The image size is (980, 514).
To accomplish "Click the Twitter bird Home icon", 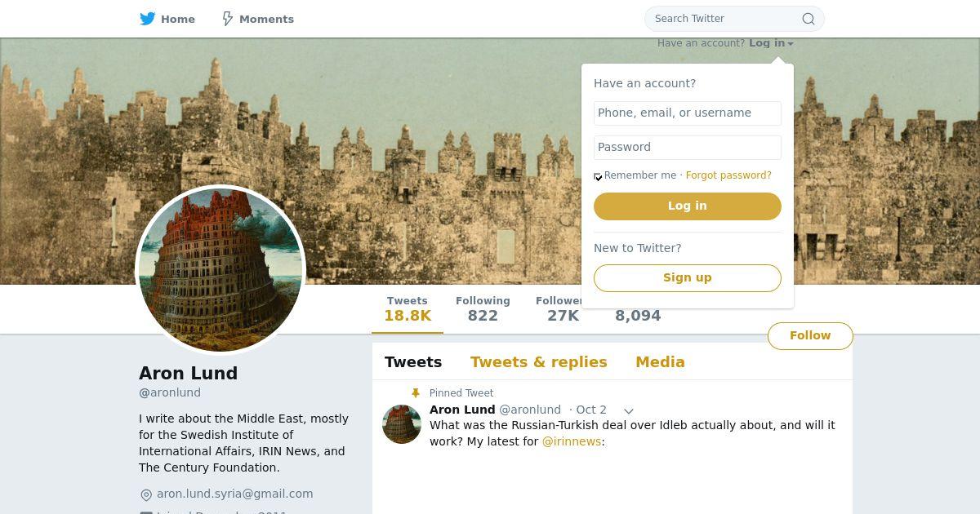I will [x=148, y=19].
